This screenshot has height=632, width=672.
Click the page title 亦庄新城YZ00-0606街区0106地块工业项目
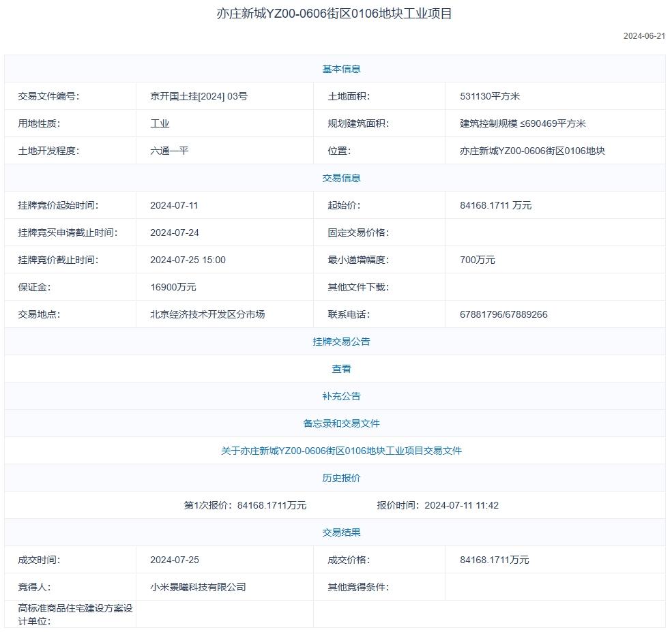334,14
